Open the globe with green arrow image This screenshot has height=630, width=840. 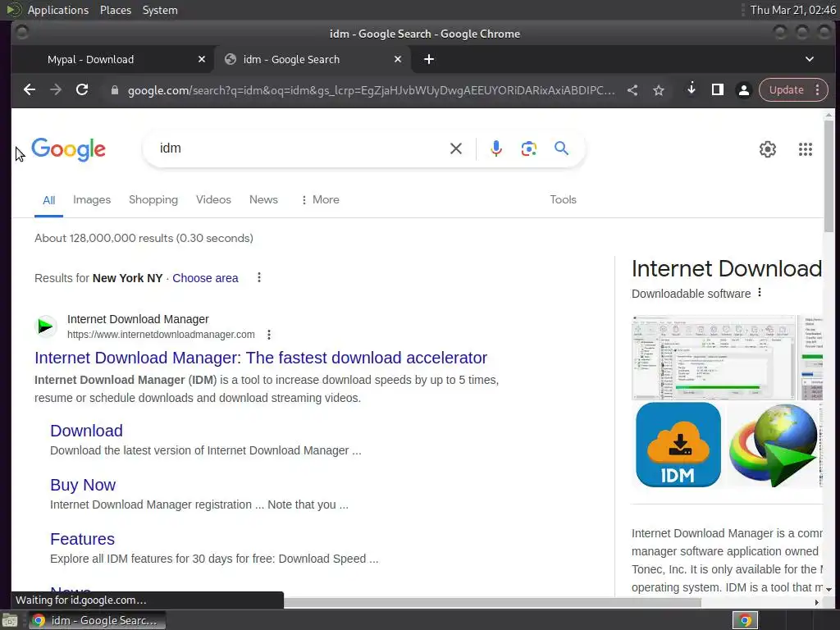click(774, 445)
